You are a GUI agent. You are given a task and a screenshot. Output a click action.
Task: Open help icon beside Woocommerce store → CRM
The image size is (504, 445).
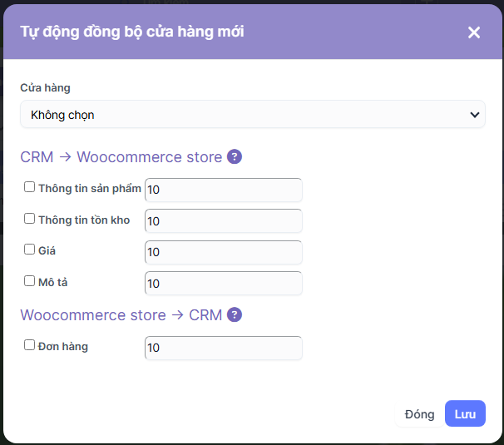[235, 314]
